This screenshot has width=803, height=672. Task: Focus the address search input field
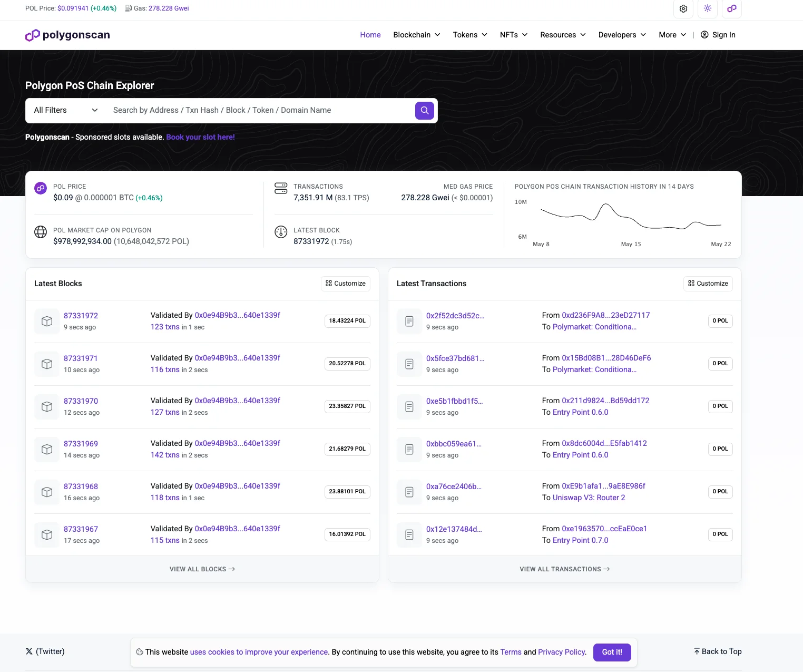point(261,110)
